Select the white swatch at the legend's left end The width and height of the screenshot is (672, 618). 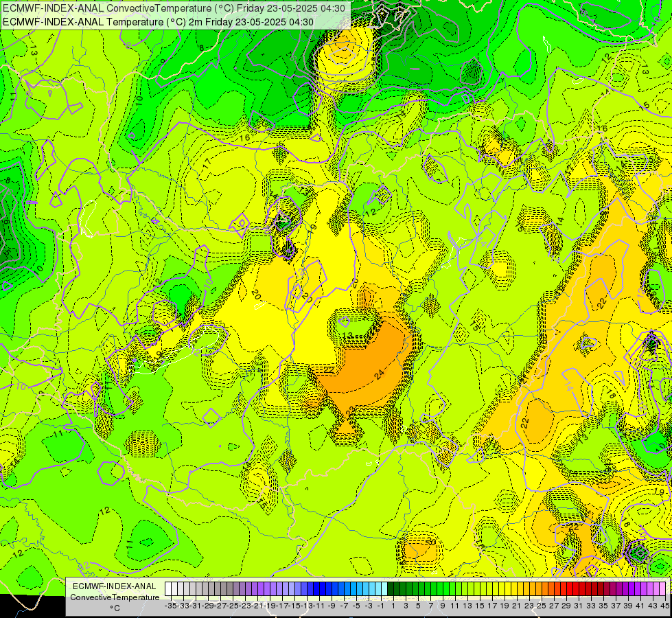coord(168,589)
